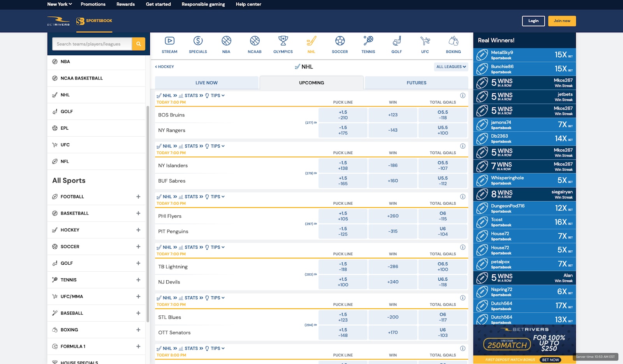
Task: Expand the Hockey category plus sign
Action: [138, 230]
